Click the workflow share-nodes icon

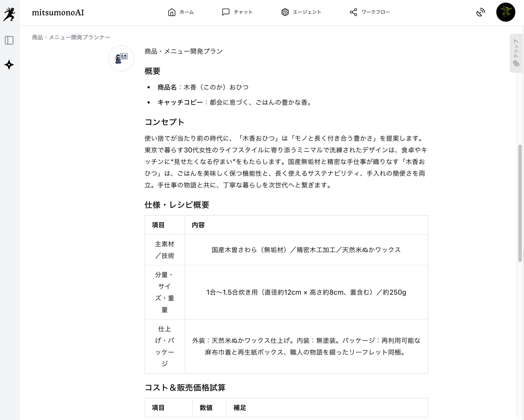pyautogui.click(x=353, y=12)
